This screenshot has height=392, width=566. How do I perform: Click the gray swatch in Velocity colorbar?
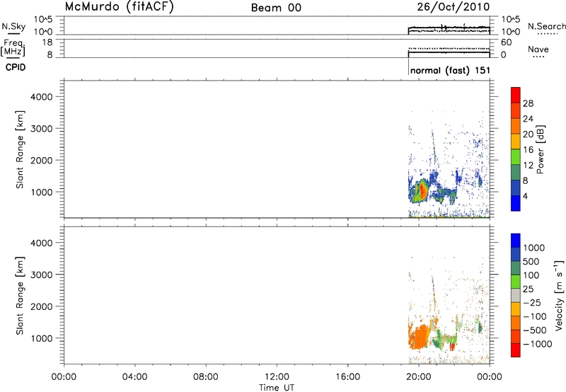pos(516,295)
